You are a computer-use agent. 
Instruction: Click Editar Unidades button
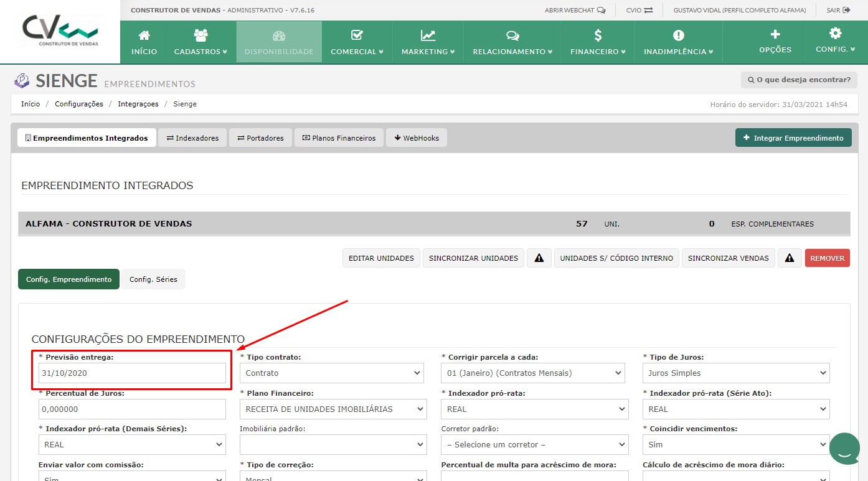pyautogui.click(x=381, y=258)
